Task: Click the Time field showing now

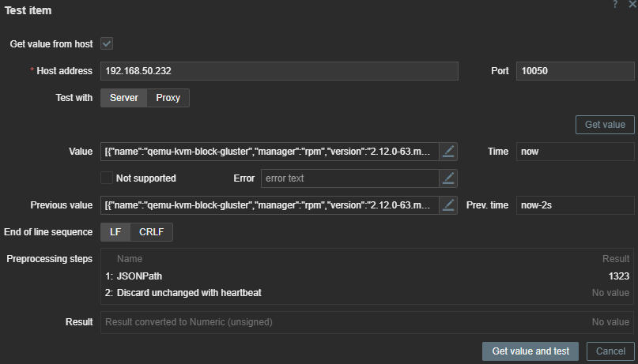Action: coord(575,152)
